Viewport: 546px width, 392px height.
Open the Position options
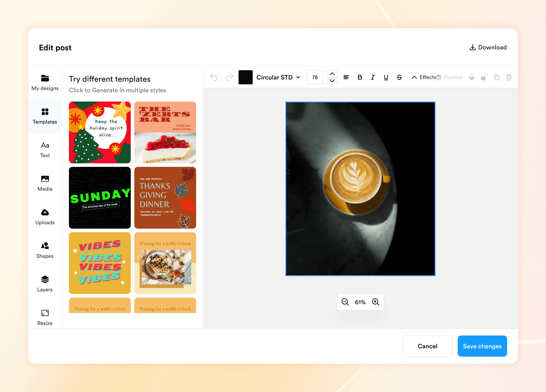pos(449,77)
